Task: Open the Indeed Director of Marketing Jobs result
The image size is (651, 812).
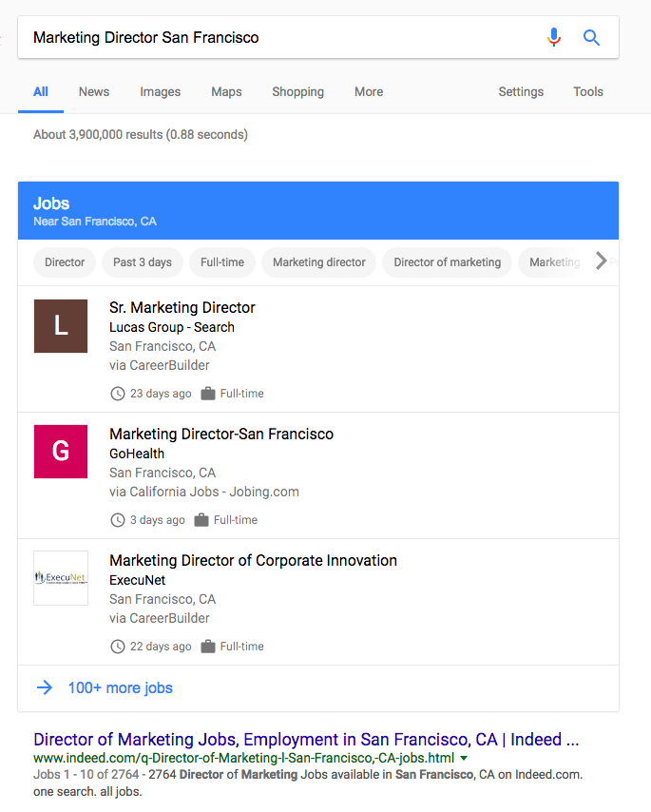Action: pyautogui.click(x=305, y=739)
